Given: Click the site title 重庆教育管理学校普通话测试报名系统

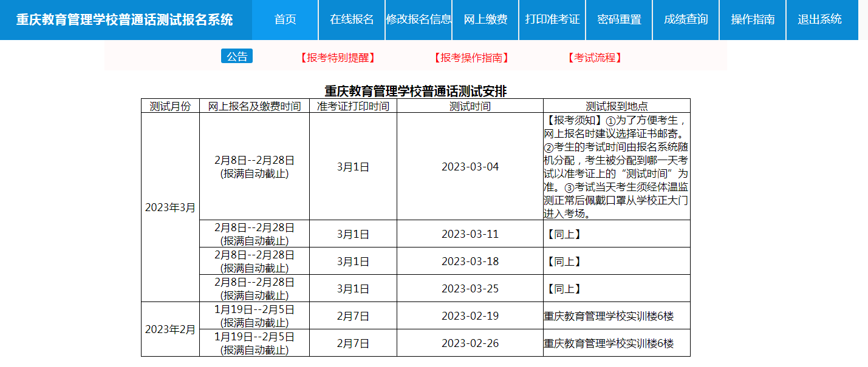Looking at the screenshot, I should [x=125, y=20].
